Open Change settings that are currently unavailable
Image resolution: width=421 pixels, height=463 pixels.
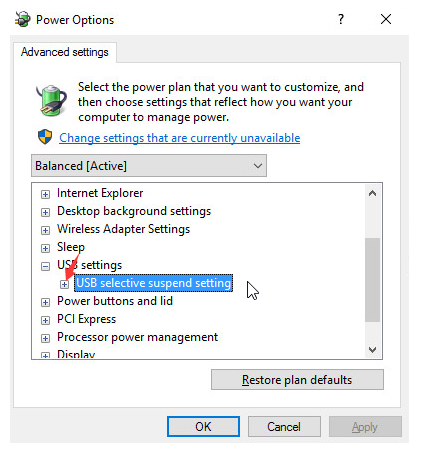180,138
